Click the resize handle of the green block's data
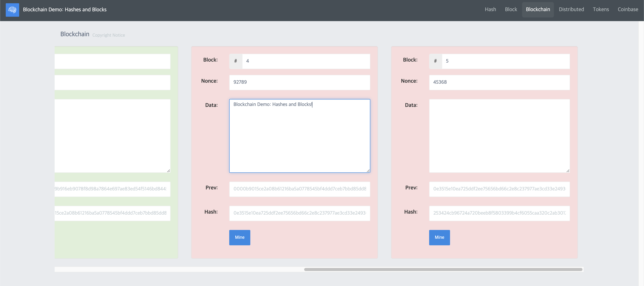The image size is (644, 286). [168, 171]
